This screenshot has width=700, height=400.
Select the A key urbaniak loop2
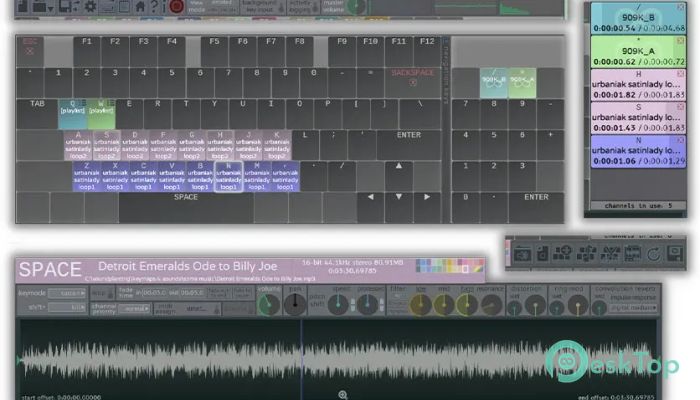pyautogui.click(x=78, y=145)
